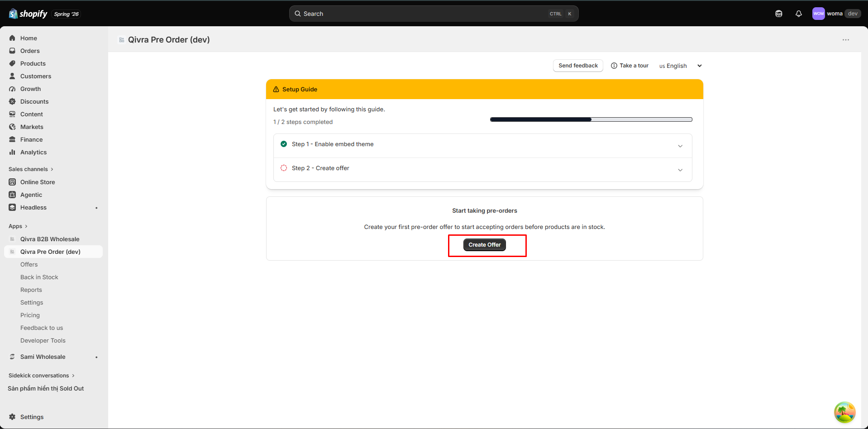Viewport: 868px width, 429px height.
Task: Click the Step 1 completed checkmark
Action: coord(284,144)
